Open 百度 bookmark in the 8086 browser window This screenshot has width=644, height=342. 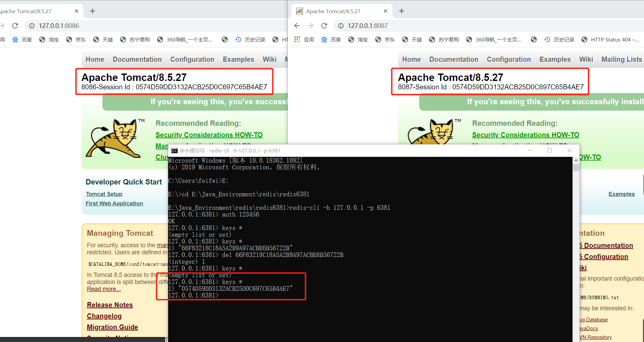coord(22,39)
